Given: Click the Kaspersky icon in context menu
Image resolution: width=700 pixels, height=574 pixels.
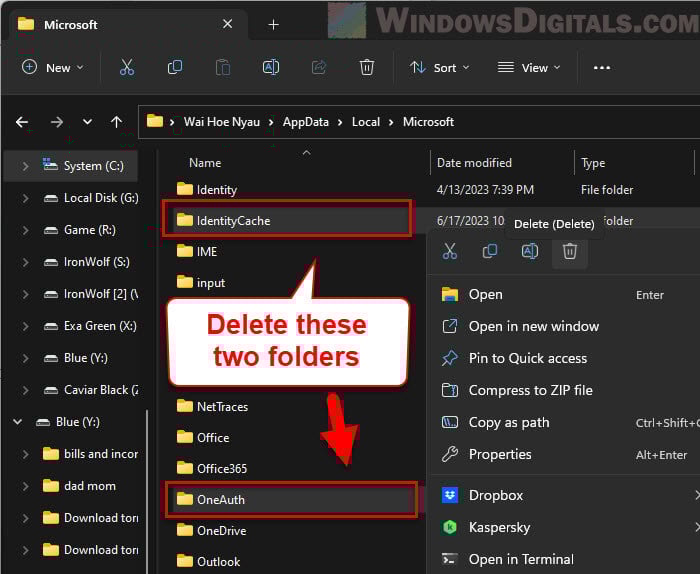Looking at the screenshot, I should click(450, 528).
